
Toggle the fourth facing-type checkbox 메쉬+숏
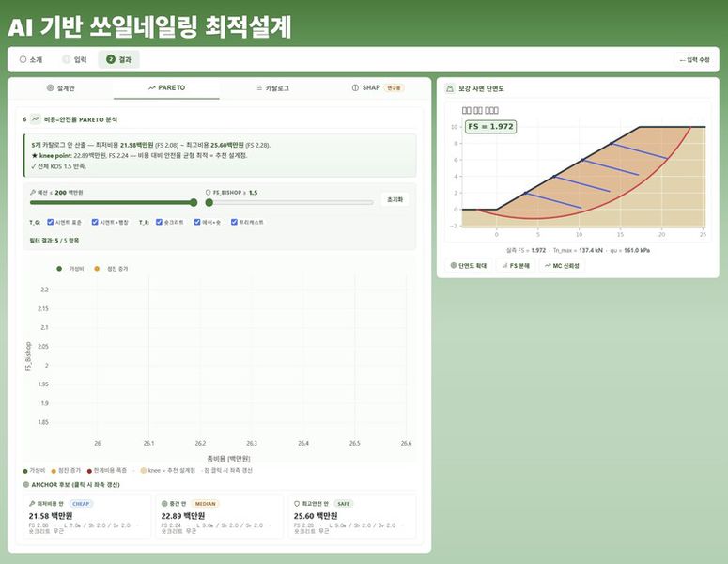tap(197, 222)
